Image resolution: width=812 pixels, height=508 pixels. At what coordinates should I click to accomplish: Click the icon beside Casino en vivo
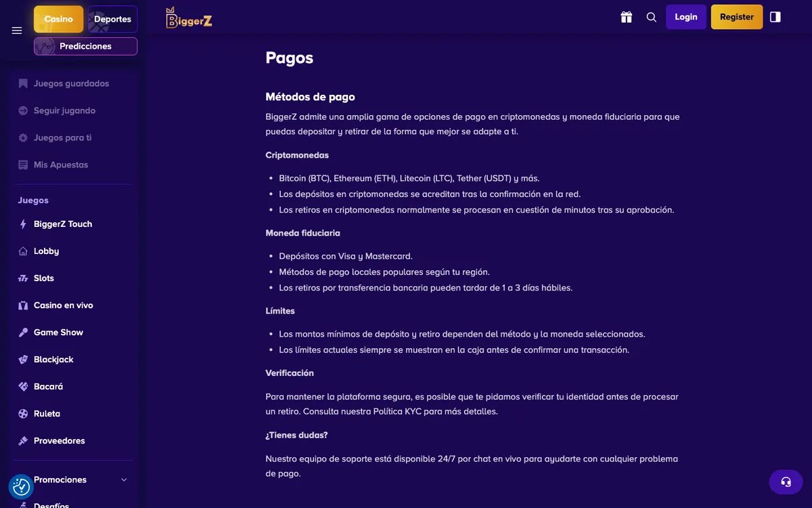tap(23, 305)
